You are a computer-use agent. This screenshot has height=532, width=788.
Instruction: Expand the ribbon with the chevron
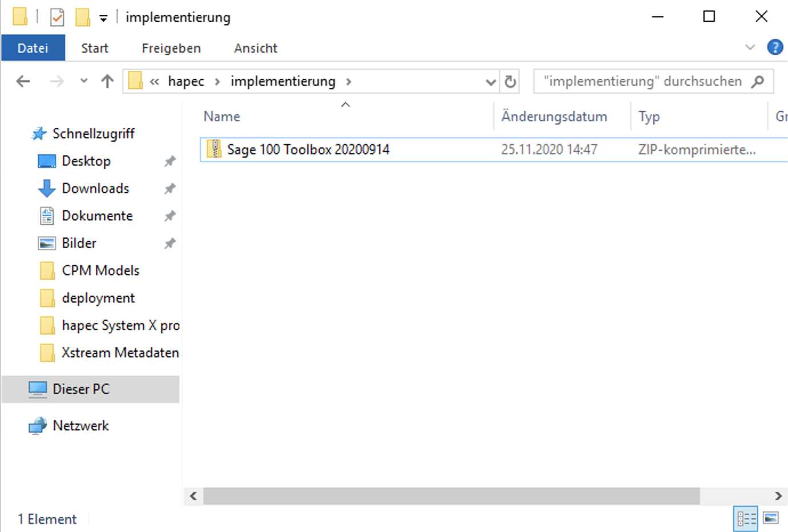click(750, 47)
